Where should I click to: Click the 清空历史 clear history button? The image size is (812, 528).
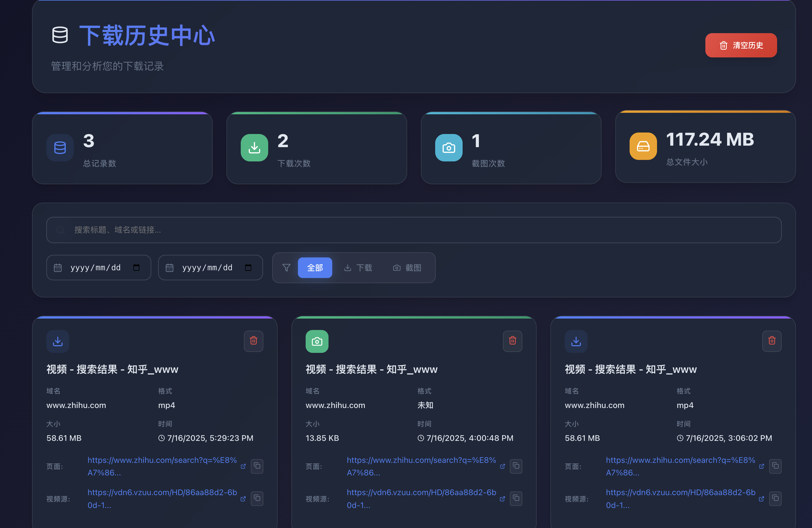741,45
